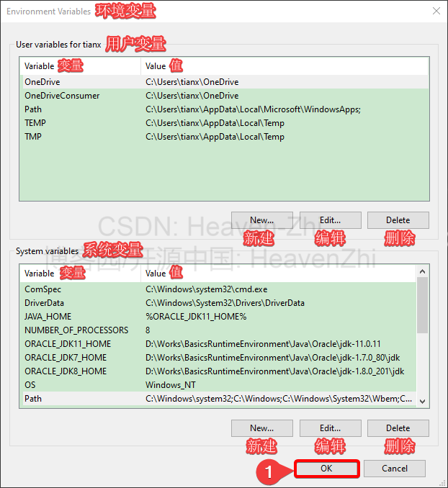Click Edit under system variables

[x=330, y=428]
